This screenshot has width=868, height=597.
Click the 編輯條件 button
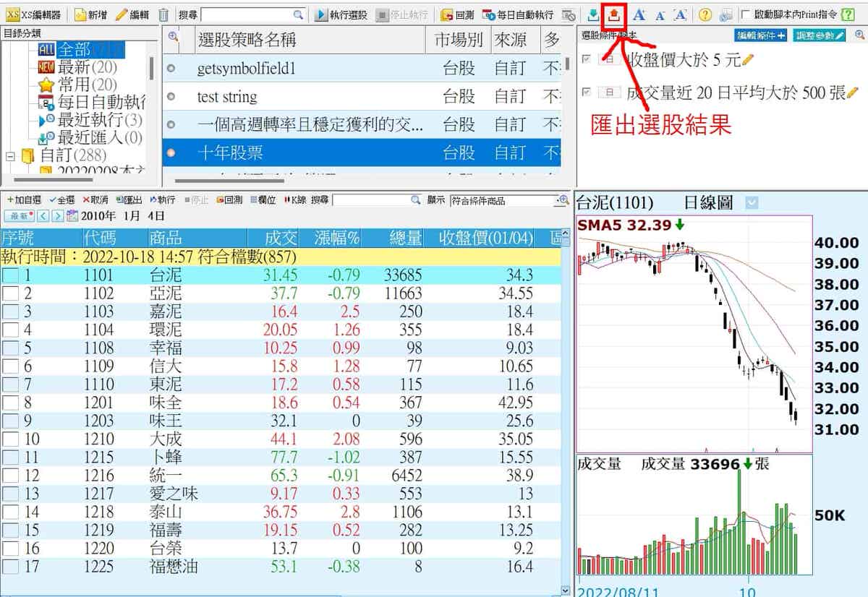[x=760, y=35]
